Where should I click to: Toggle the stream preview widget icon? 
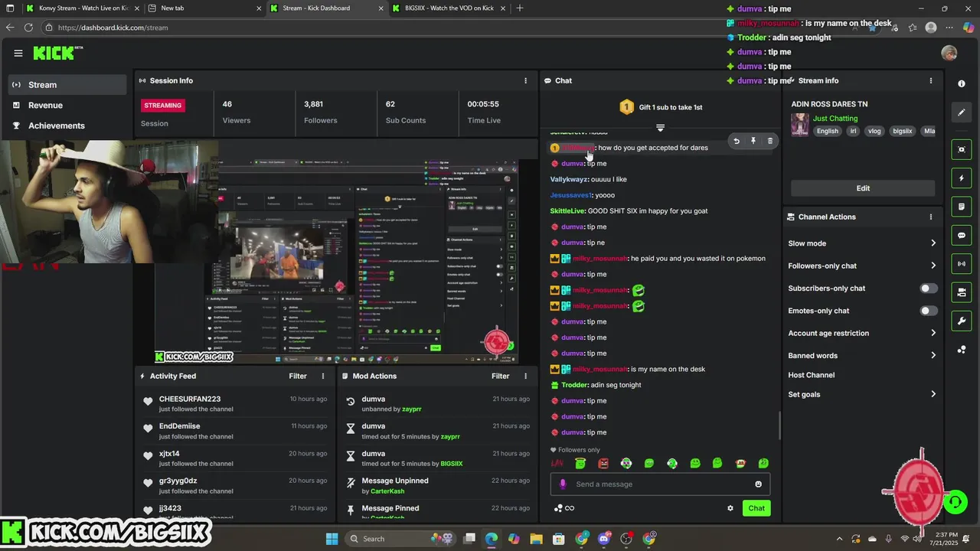[962, 149]
